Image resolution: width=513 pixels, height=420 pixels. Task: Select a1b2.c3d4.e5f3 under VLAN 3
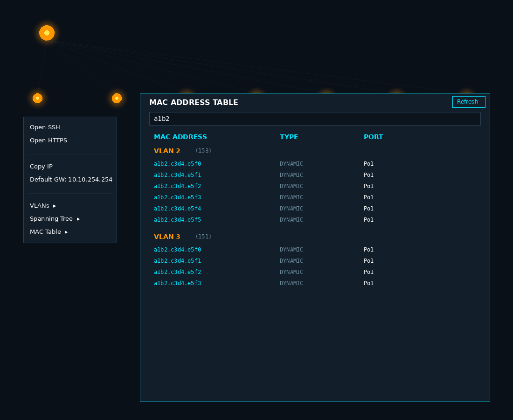point(177,283)
